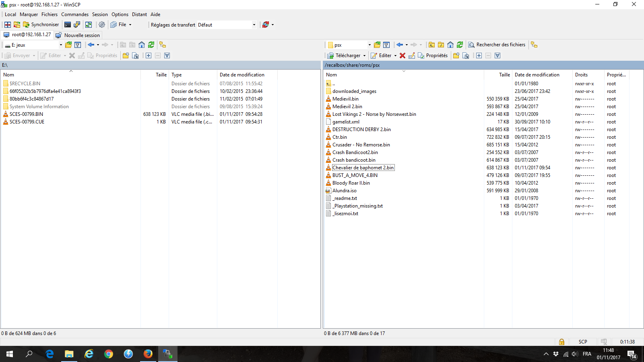Viewport: 644px width, 362px height.
Task: Click the remote panel filter icon
Action: pos(386,45)
